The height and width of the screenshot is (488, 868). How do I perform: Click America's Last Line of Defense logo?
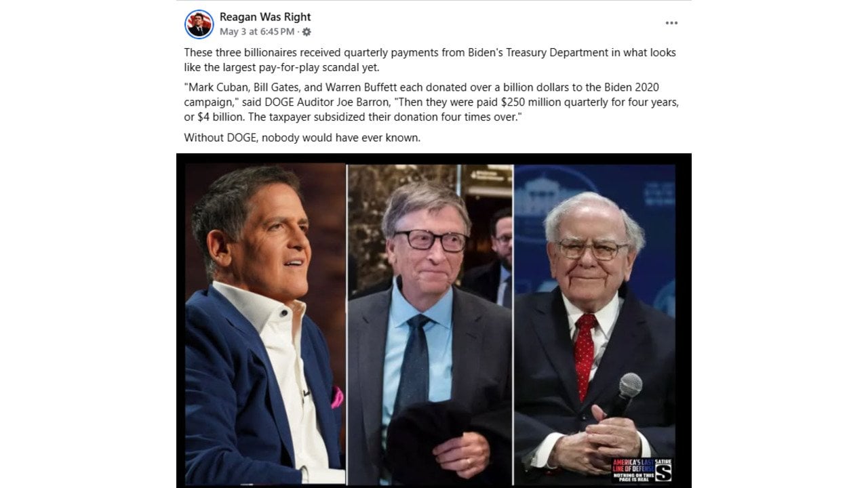[632, 466]
